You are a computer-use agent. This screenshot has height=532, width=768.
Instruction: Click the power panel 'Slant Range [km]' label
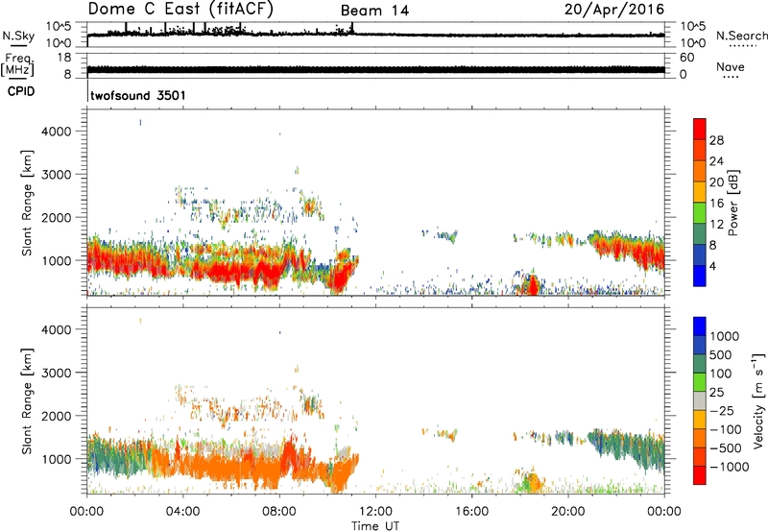point(27,203)
